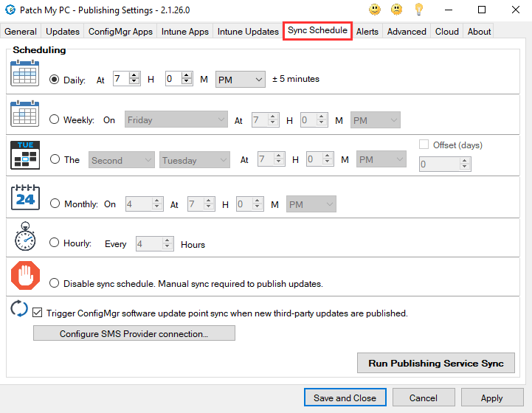Image resolution: width=532 pixels, height=413 pixels.
Task: Open the Tuesday weekday dropdown
Action: pyautogui.click(x=194, y=160)
